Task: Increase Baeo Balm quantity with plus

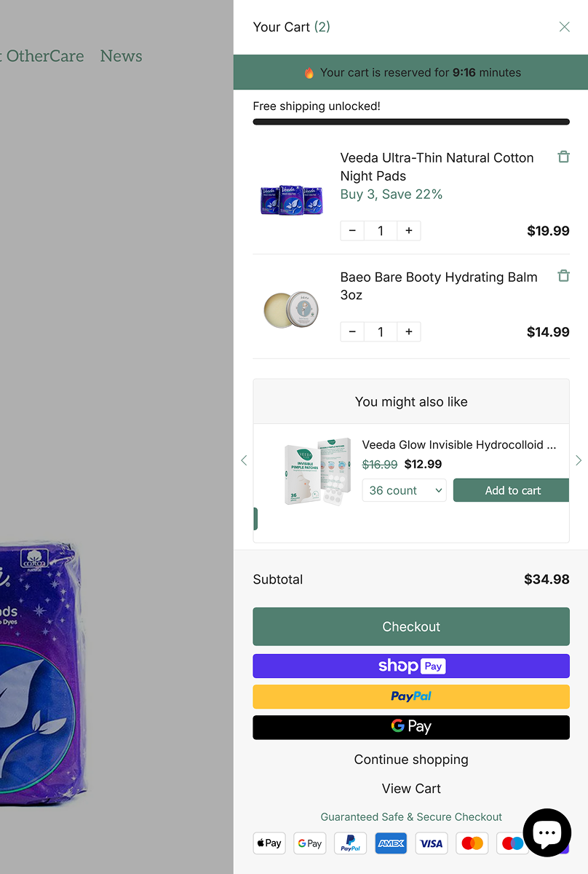Action: click(409, 332)
